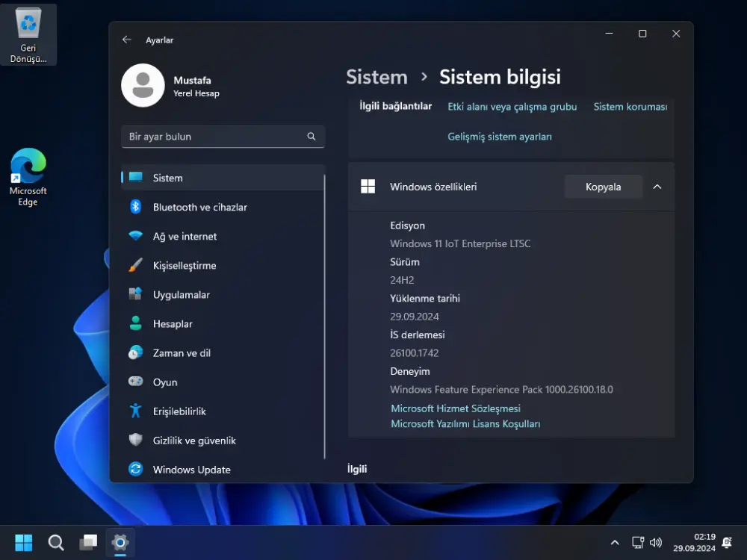Click the OS build value 26100.1742
The width and height of the screenshot is (747, 560).
415,353
